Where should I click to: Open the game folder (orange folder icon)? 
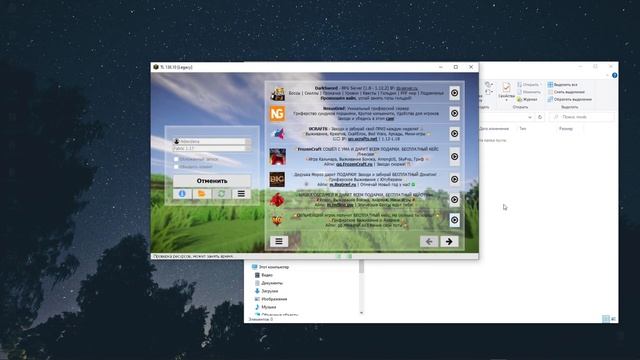(202, 194)
